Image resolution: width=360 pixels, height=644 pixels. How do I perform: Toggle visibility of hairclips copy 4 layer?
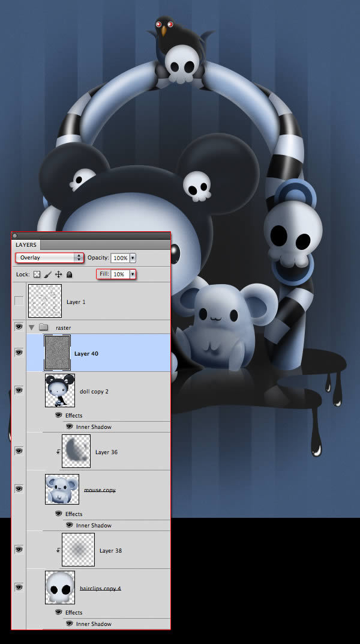point(19,588)
